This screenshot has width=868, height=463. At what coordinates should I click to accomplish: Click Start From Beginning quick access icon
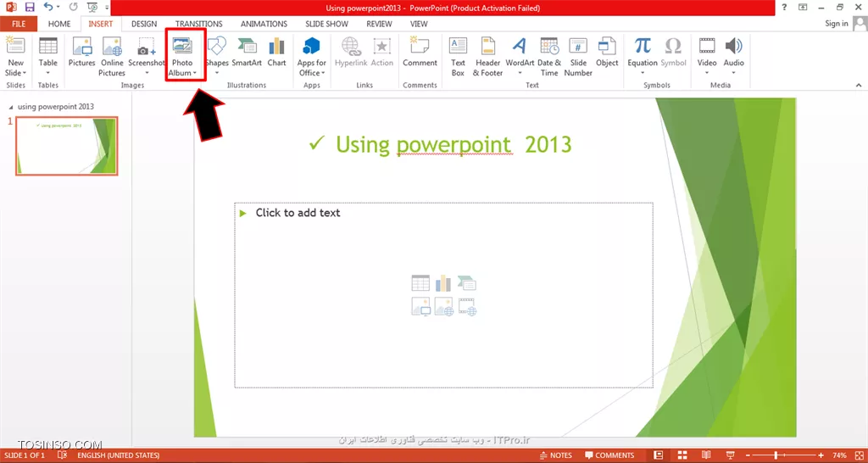[92, 8]
